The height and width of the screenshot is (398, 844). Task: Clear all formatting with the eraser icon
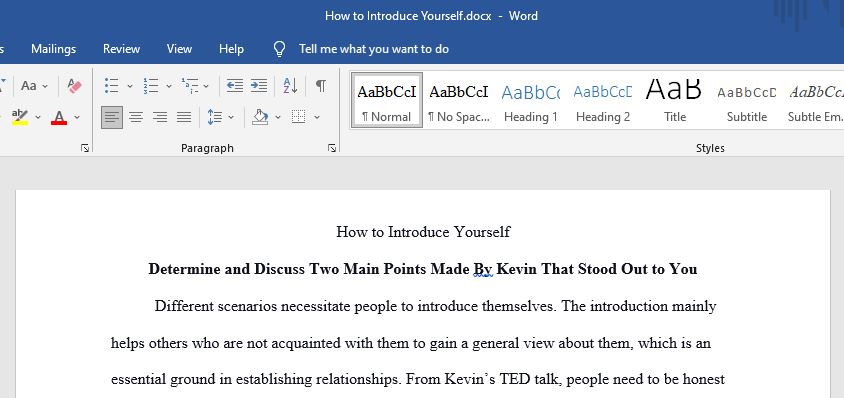[74, 86]
